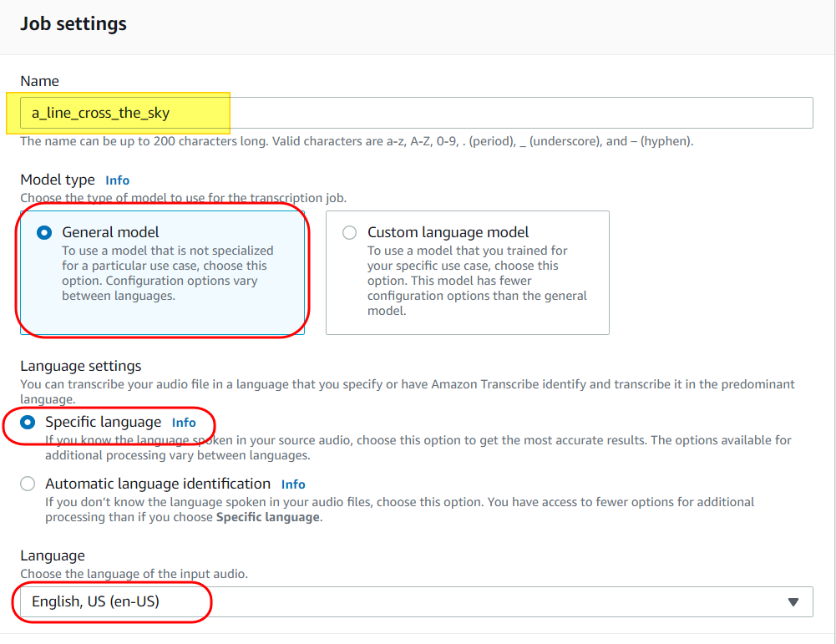Viewport: 836px width, 644px height.
Task: Click the Job settings heading
Action: click(73, 23)
